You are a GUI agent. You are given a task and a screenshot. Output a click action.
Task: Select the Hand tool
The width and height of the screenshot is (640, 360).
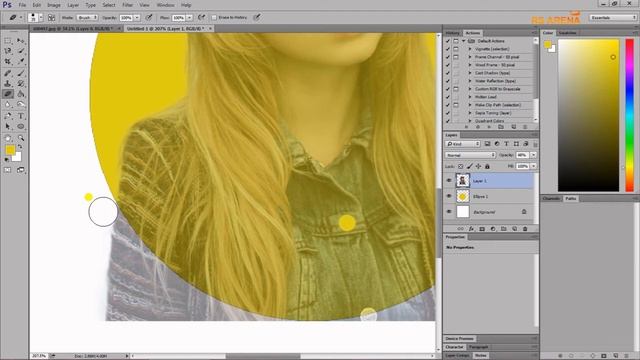8,138
